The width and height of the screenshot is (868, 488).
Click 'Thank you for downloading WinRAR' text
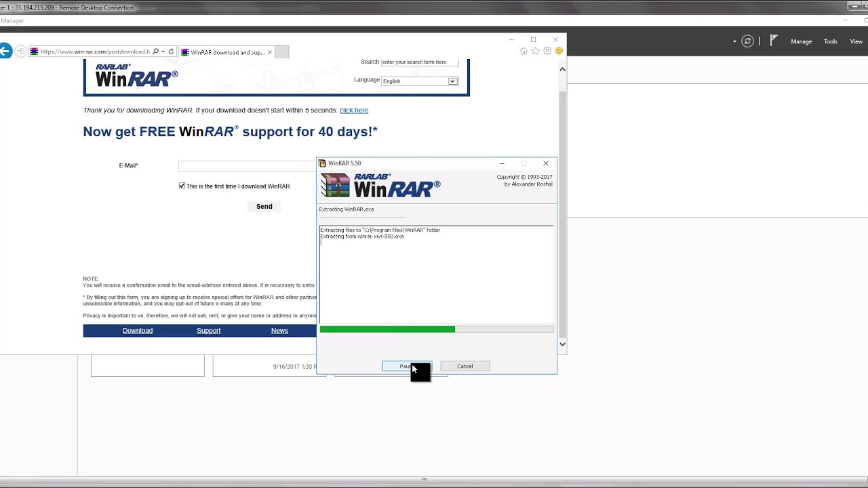tap(138, 110)
